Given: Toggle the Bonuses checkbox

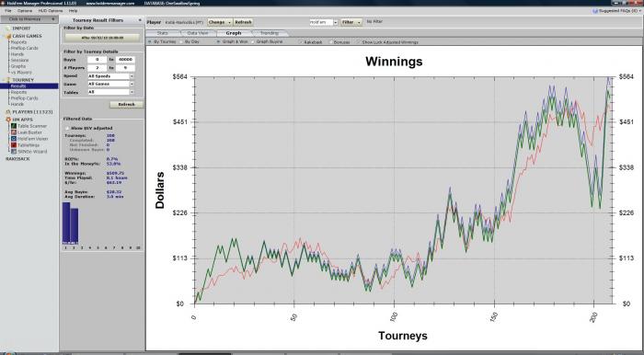Looking at the screenshot, I should 330,42.
